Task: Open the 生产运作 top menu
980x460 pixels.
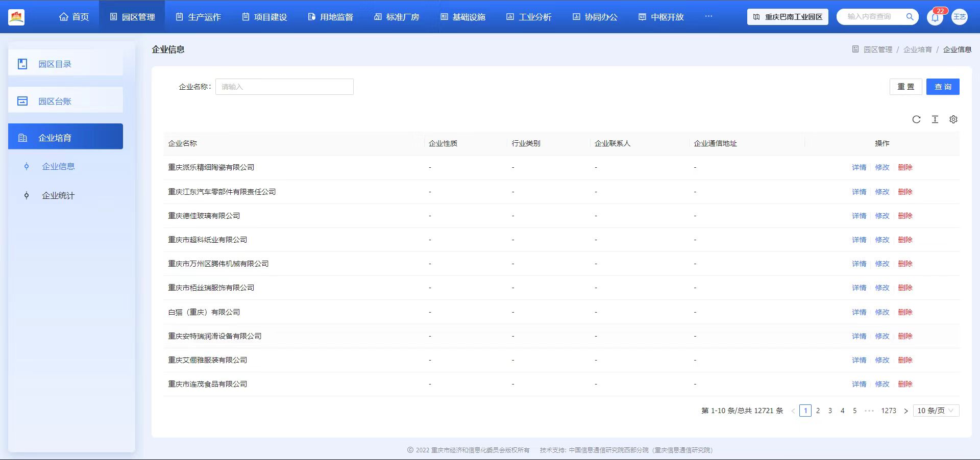Action: [198, 17]
